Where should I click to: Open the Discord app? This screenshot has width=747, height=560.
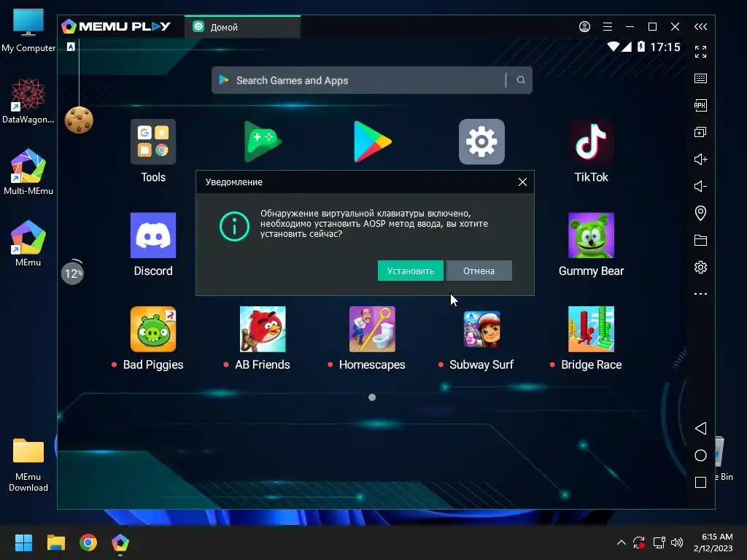(x=153, y=236)
